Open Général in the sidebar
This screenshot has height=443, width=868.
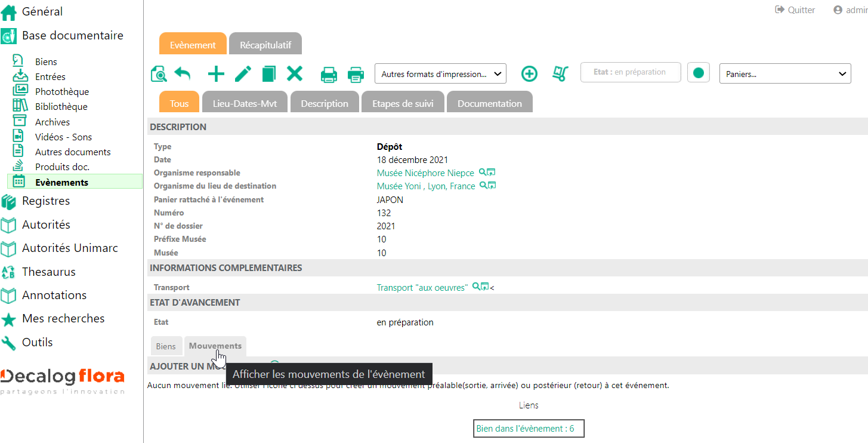coord(42,11)
